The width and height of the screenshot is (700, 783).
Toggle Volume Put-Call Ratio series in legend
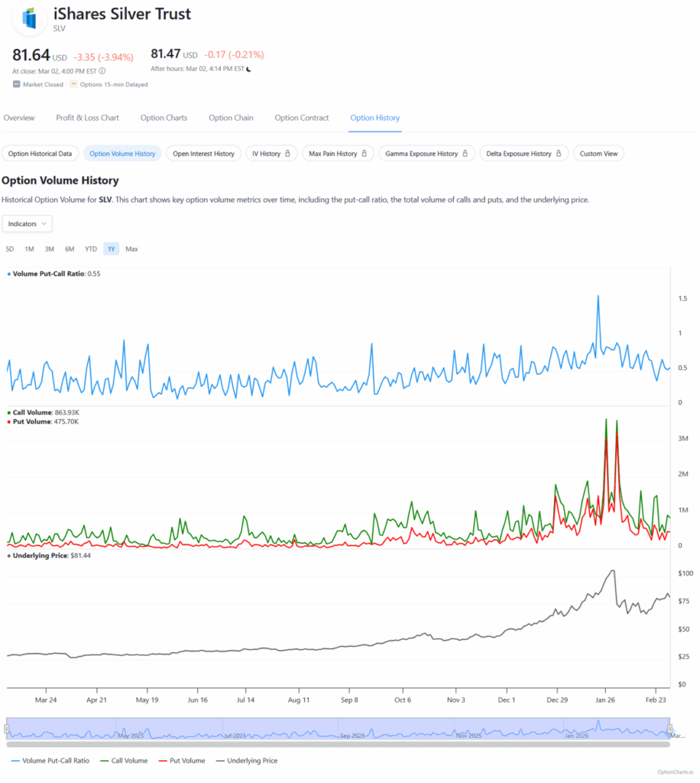pos(50,761)
